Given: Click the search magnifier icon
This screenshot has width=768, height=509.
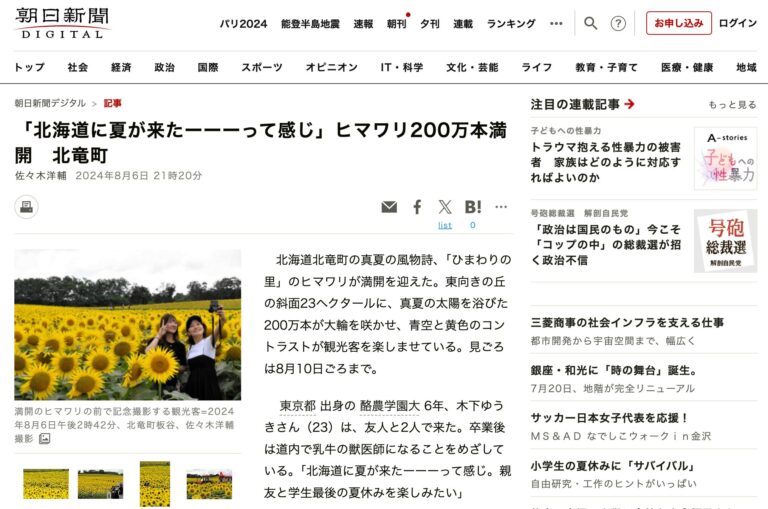Looking at the screenshot, I should (591, 23).
